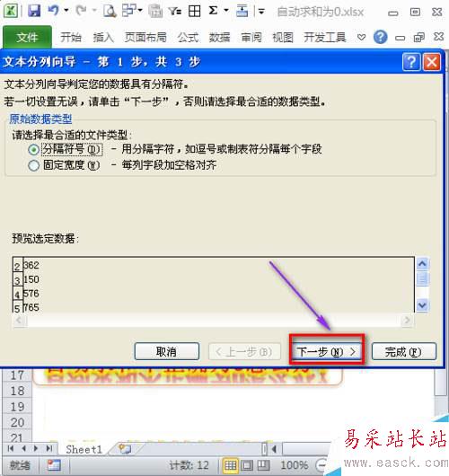The height and width of the screenshot is (476, 449).
Task: Select the Sheet1 tab
Action: click(x=84, y=449)
